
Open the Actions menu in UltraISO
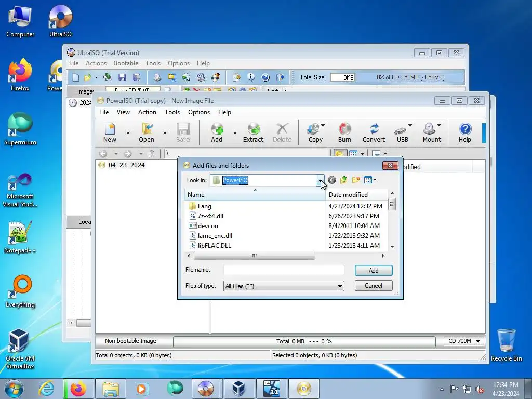point(96,63)
